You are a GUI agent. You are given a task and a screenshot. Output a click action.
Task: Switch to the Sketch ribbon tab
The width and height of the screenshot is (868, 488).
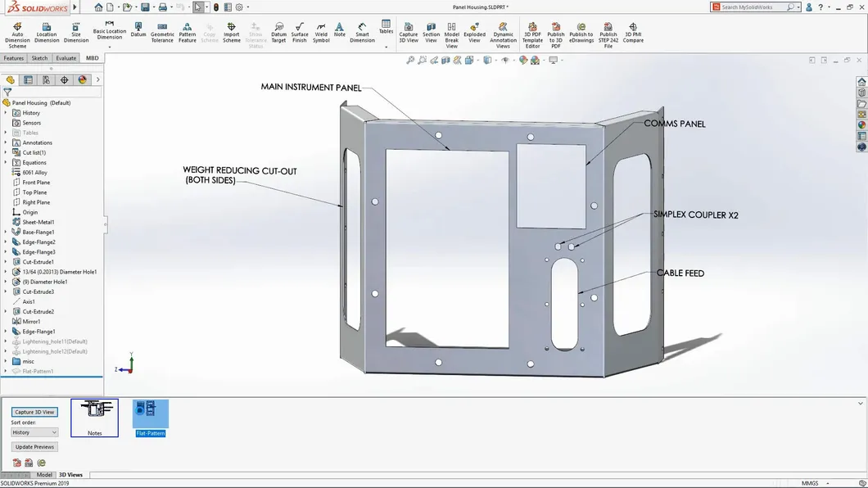[39, 58]
